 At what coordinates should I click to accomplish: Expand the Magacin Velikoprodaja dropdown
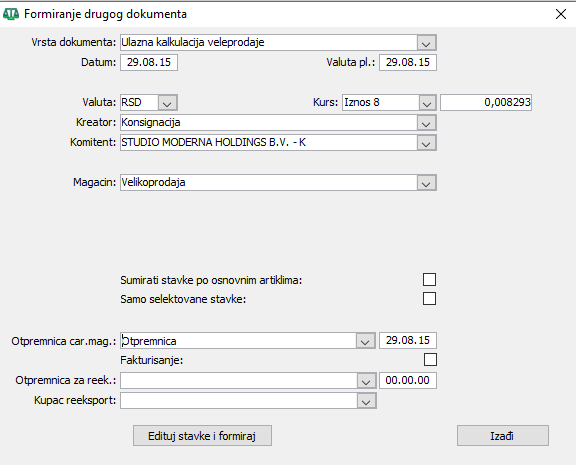coord(426,183)
